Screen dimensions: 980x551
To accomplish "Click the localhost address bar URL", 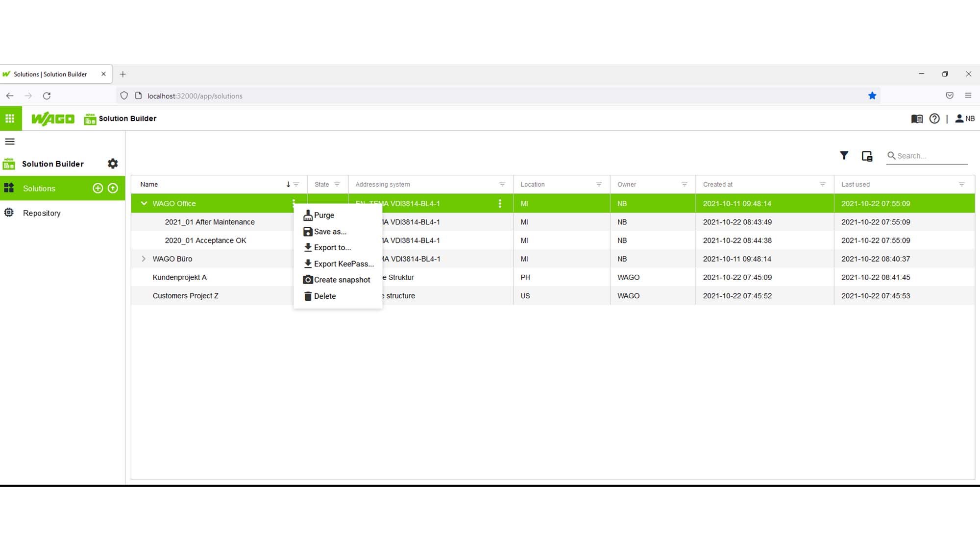I will (x=195, y=96).
